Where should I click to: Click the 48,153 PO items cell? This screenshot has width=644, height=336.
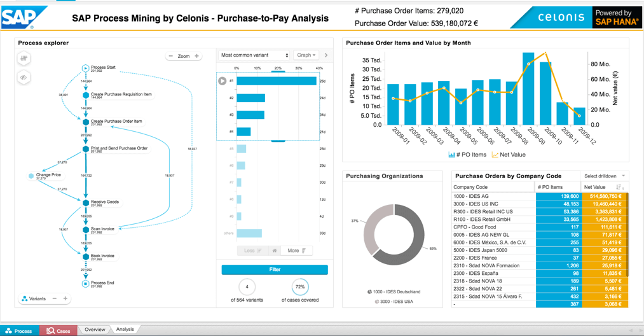[x=559, y=204]
